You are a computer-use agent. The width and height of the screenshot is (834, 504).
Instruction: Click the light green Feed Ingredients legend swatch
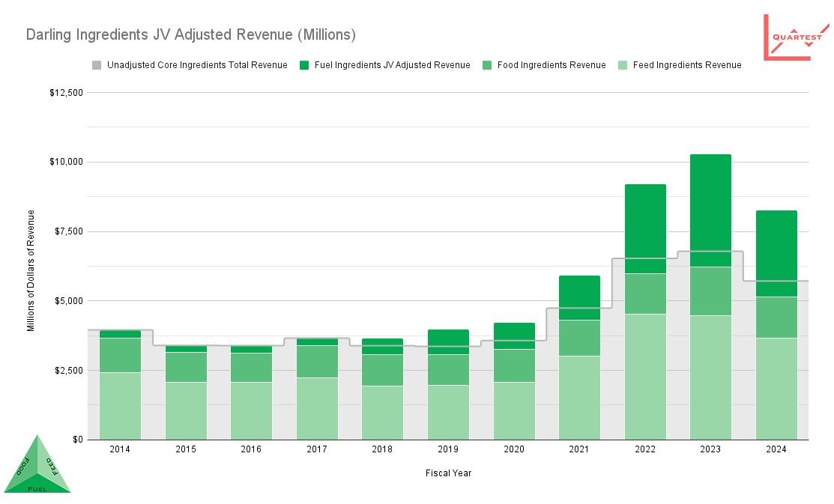pos(622,65)
